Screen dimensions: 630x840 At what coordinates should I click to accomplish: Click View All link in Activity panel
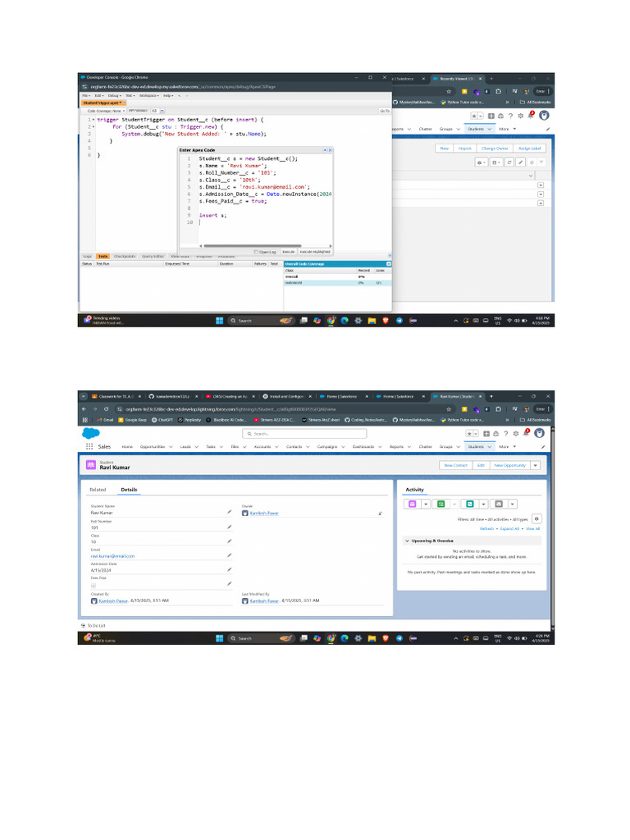tap(532, 529)
